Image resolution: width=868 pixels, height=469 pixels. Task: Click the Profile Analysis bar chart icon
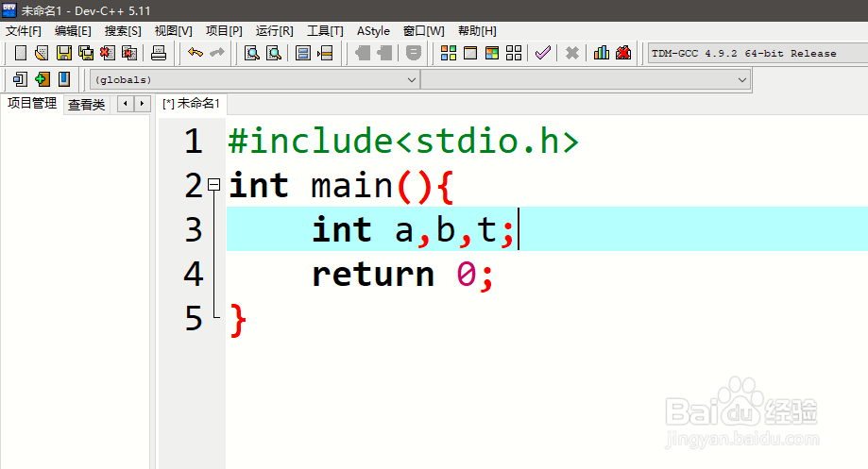point(602,53)
